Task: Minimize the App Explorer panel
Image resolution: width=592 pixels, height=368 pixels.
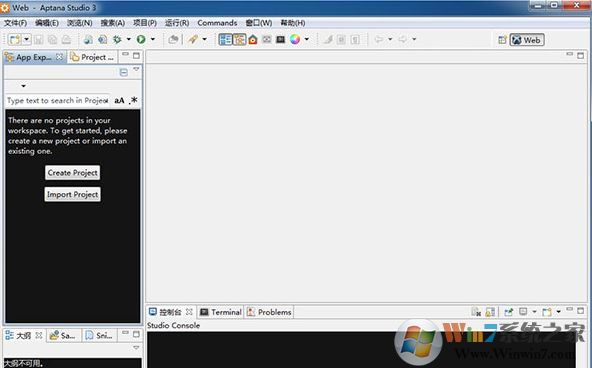Action: [x=126, y=55]
